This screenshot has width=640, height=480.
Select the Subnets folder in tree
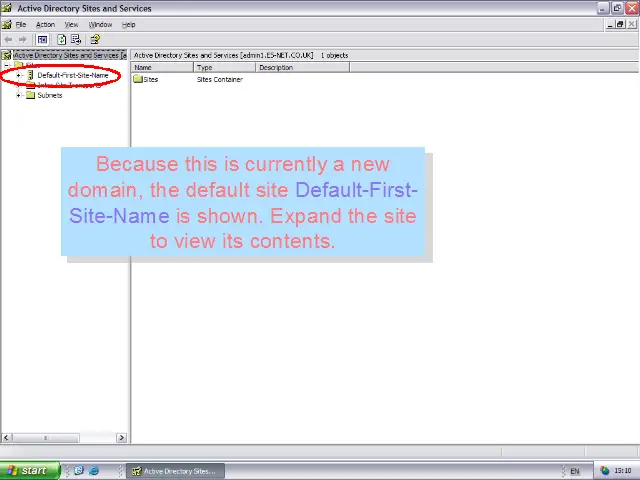[50, 96]
